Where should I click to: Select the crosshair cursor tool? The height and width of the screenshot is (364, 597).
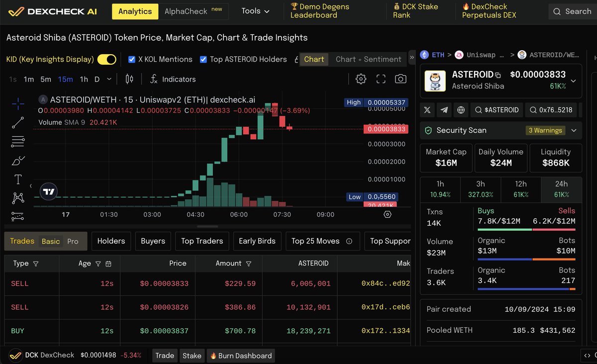pyautogui.click(x=18, y=103)
